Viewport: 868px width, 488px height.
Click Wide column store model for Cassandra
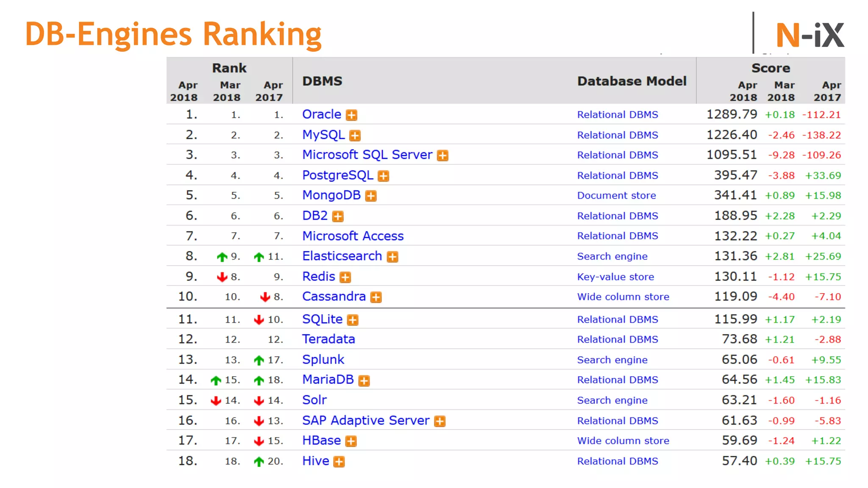click(623, 297)
